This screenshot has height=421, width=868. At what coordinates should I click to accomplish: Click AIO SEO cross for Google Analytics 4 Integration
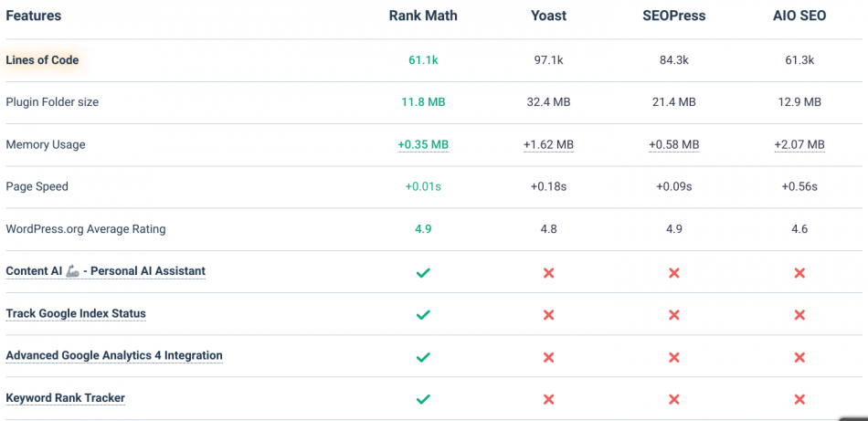(799, 356)
